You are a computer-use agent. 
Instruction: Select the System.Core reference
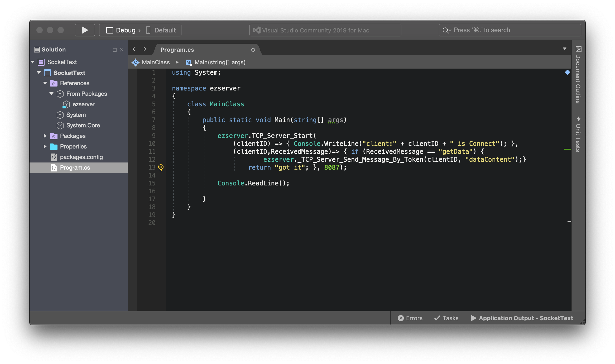coord(83,125)
